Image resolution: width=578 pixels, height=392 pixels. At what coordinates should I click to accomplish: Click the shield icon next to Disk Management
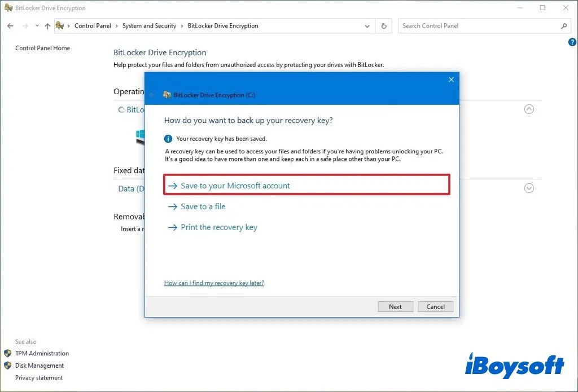(8, 365)
